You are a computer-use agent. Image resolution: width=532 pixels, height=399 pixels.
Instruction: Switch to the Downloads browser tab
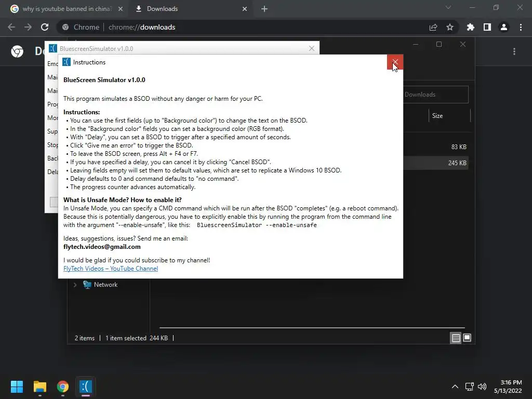[190, 9]
